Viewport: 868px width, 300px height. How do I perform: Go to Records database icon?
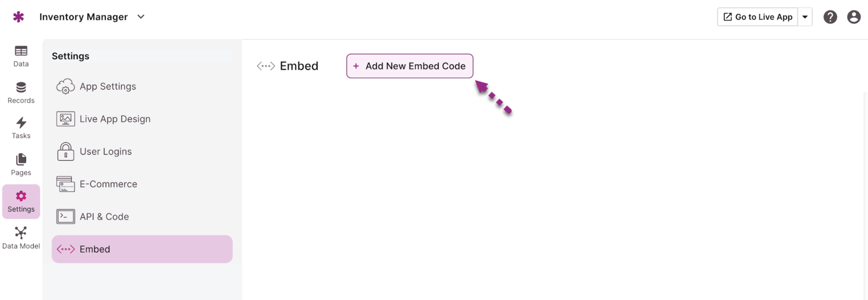(21, 88)
